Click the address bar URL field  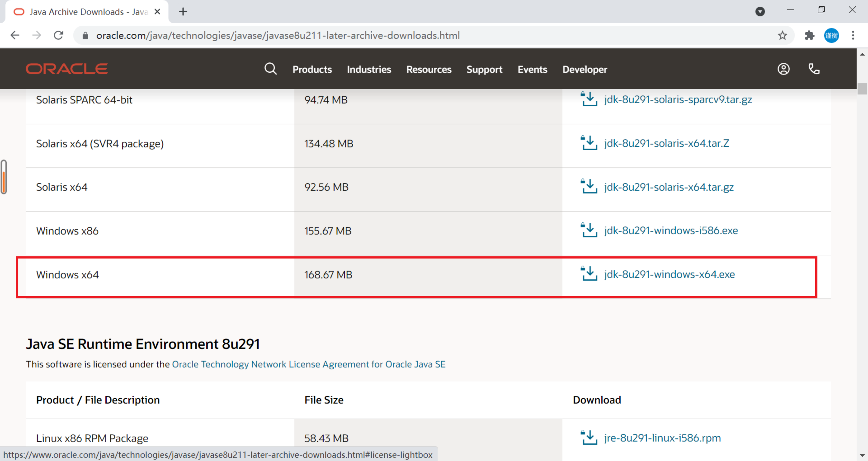[278, 35]
